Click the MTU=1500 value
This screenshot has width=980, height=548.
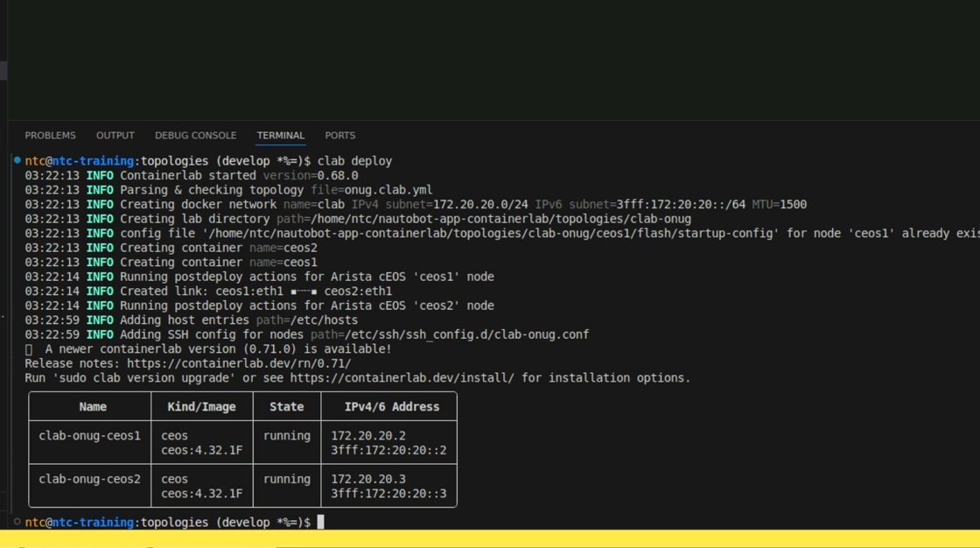click(780, 205)
